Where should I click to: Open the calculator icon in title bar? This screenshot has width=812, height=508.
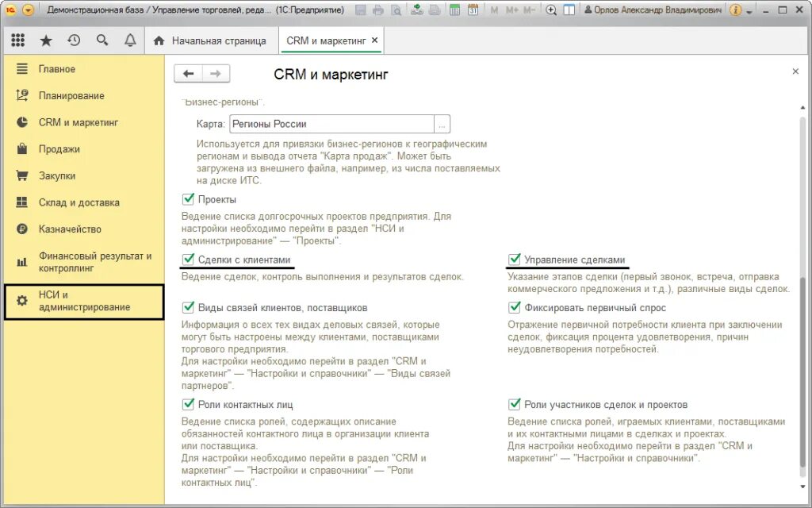pos(454,10)
